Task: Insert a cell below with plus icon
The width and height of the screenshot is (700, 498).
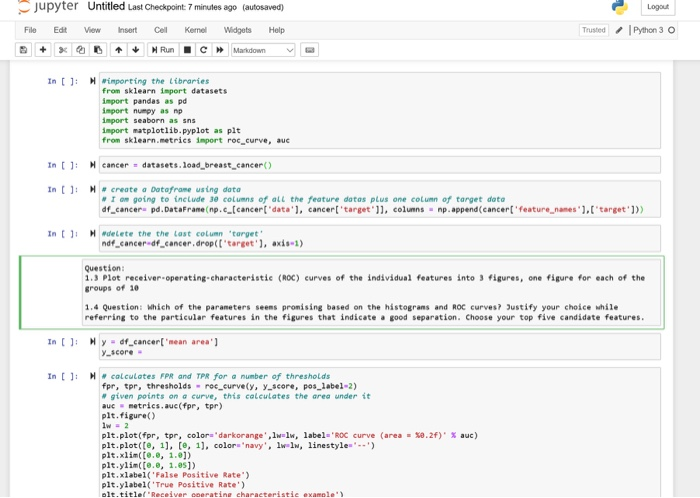Action: [x=43, y=50]
